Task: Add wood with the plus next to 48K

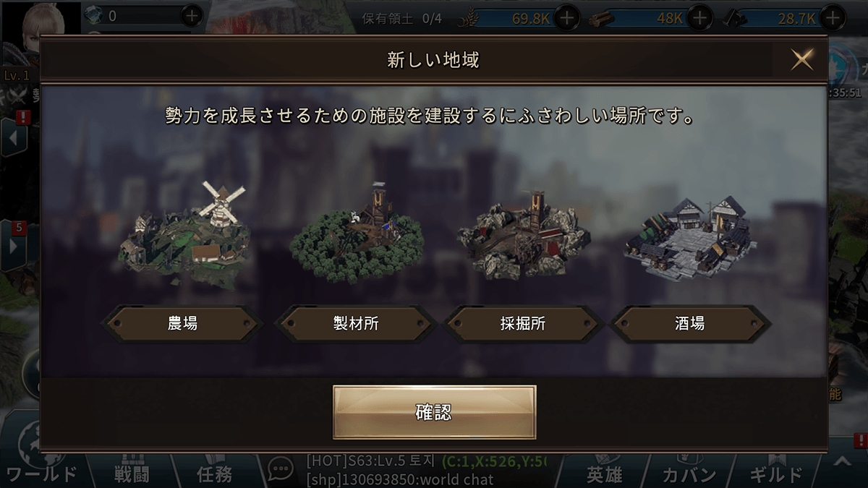Action: click(699, 17)
